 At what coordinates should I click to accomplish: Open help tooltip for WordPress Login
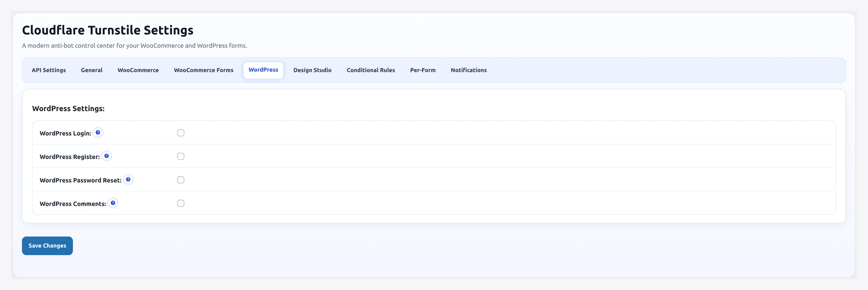click(98, 132)
